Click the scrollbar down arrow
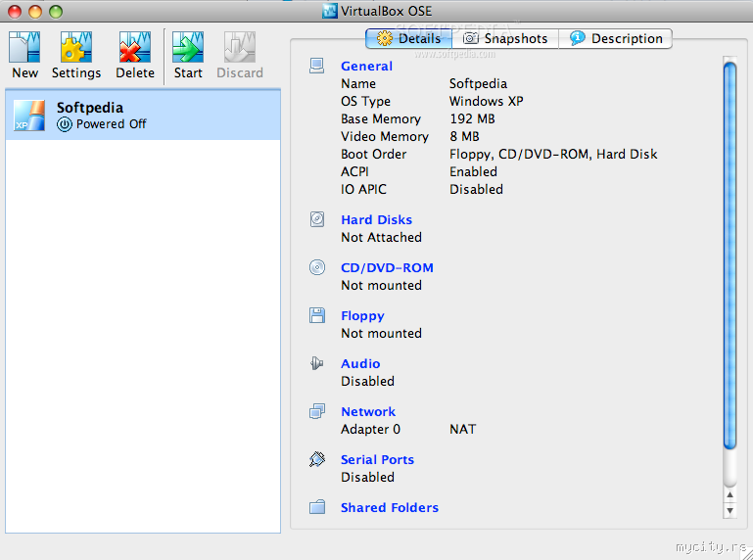 coord(729,510)
